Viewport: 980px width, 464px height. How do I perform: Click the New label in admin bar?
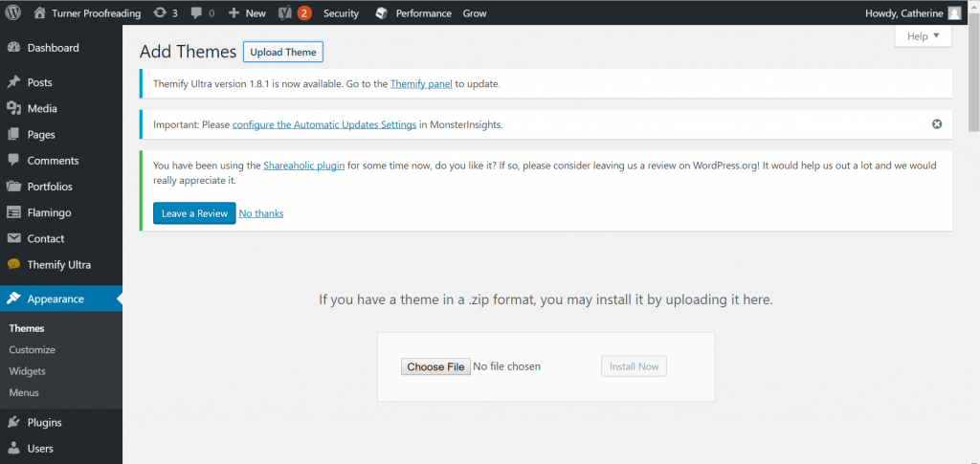tap(256, 13)
